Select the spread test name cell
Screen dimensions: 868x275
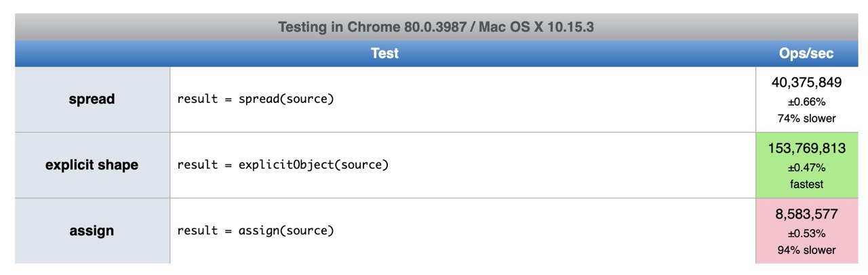tap(92, 99)
